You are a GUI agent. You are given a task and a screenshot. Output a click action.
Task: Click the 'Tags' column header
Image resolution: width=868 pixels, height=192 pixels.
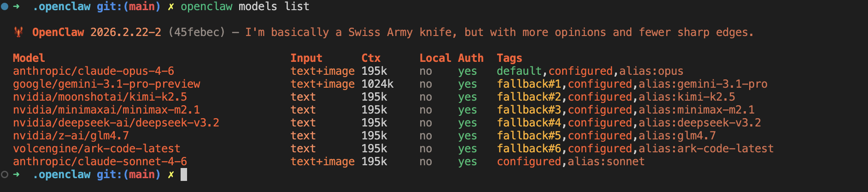(x=509, y=58)
